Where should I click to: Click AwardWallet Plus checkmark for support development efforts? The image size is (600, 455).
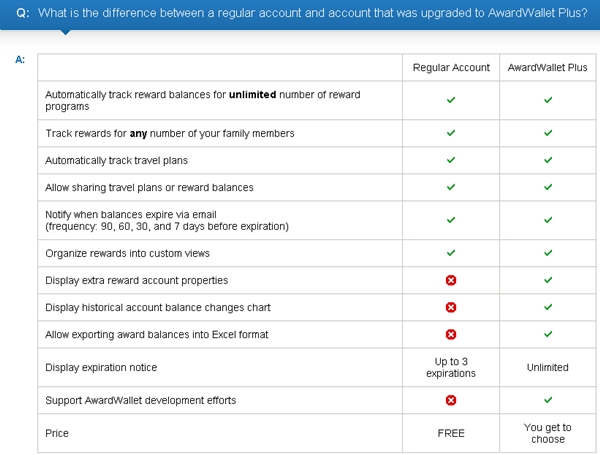548,400
